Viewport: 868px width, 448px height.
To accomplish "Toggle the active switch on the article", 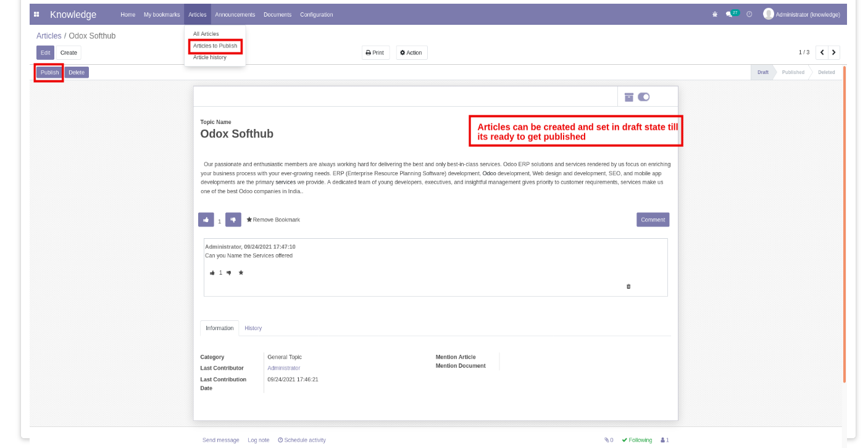I will pyautogui.click(x=644, y=97).
